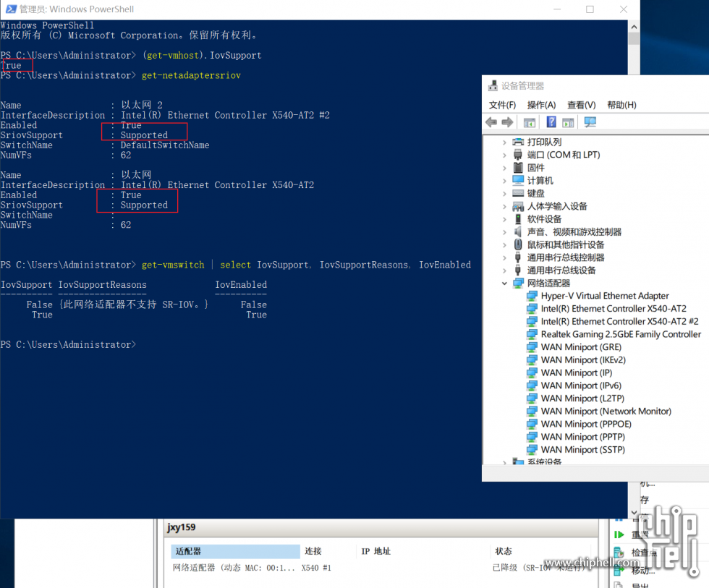This screenshot has height=588, width=709.
Task: Click the 键盘 keyboard icon
Action: (518, 193)
